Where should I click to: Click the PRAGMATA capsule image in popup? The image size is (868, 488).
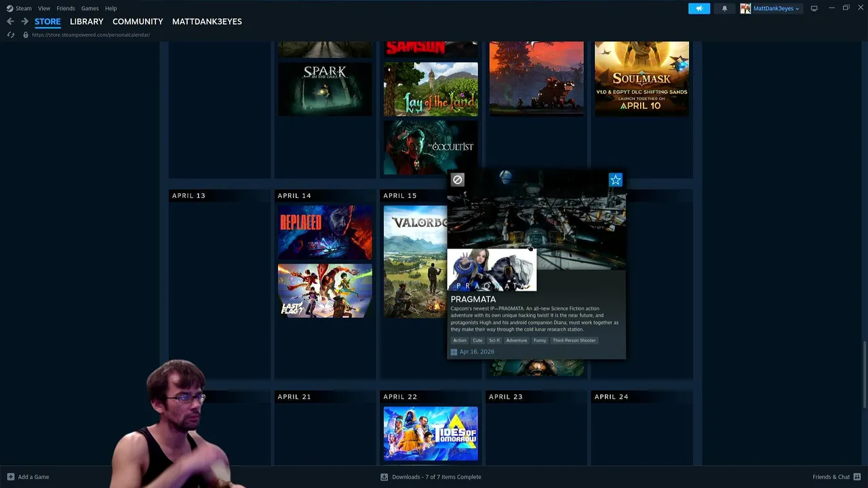tap(492, 269)
